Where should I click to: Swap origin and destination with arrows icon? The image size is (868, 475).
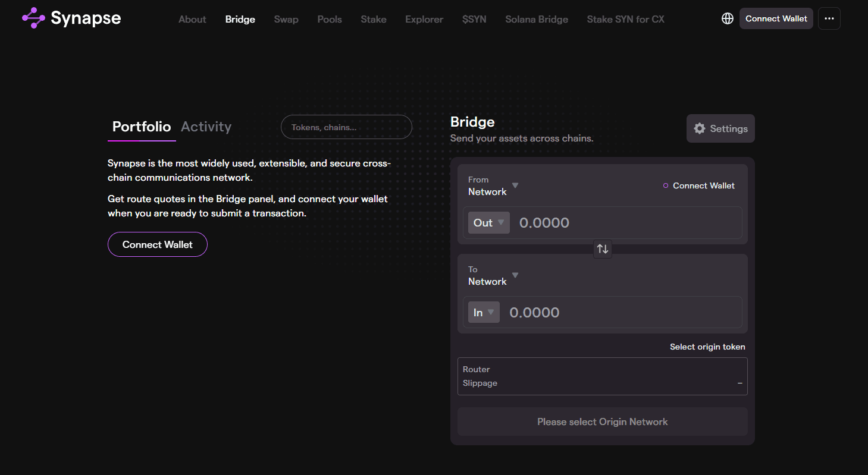tap(603, 249)
